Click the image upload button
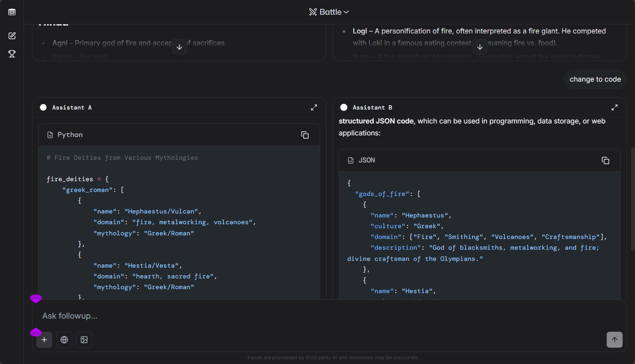The width and height of the screenshot is (635, 364). click(x=84, y=340)
